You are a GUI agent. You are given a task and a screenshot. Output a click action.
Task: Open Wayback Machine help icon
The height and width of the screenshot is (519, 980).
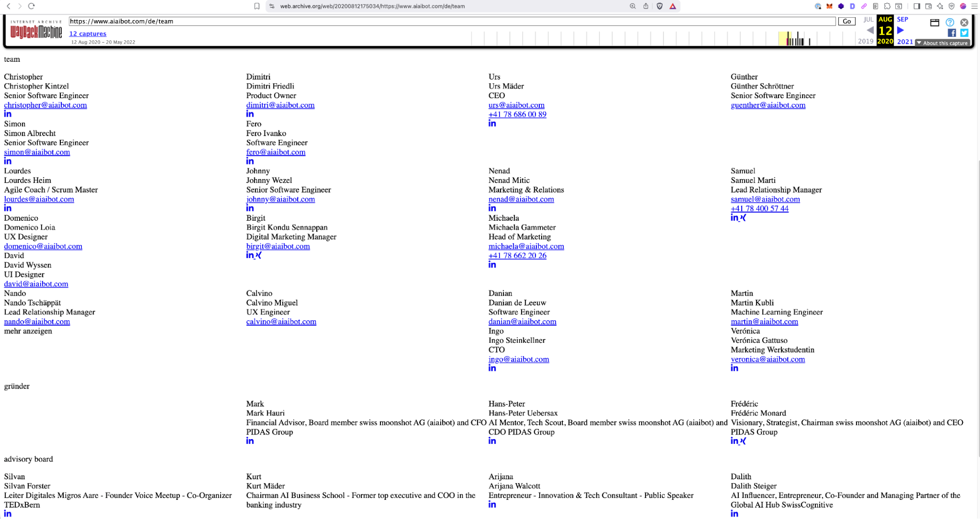point(950,23)
